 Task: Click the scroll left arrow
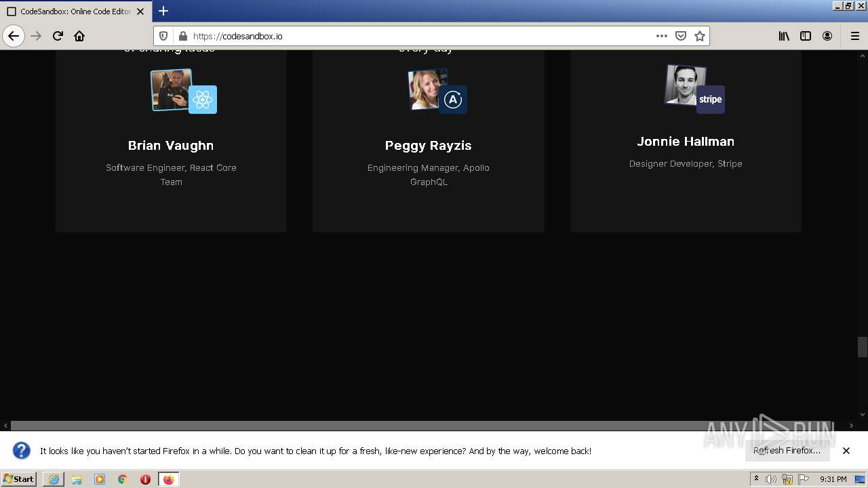(x=5, y=426)
